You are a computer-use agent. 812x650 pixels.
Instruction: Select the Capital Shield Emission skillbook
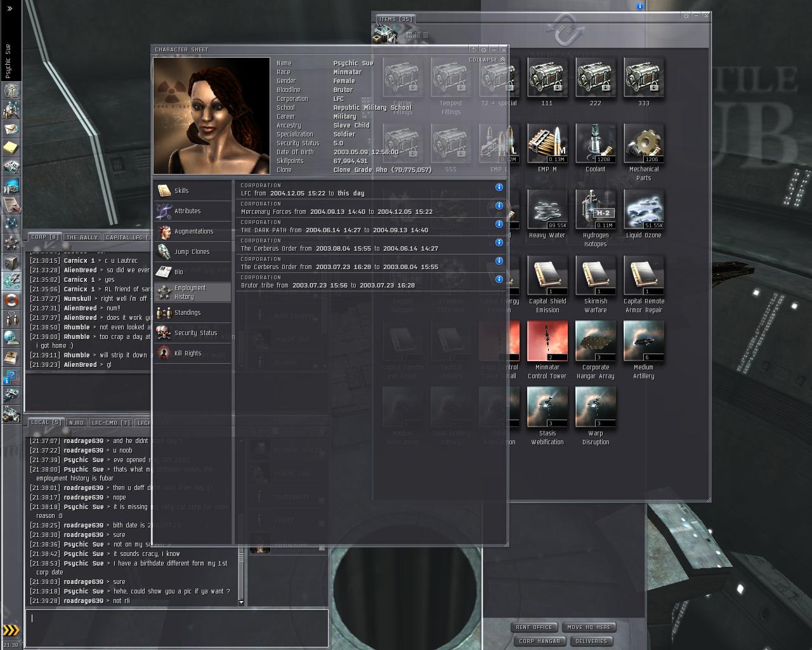547,284
